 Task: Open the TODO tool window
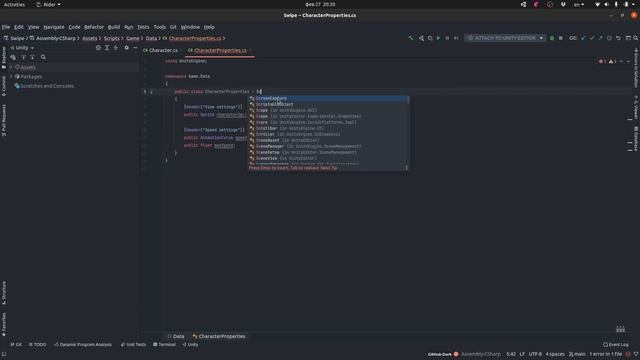click(37, 344)
